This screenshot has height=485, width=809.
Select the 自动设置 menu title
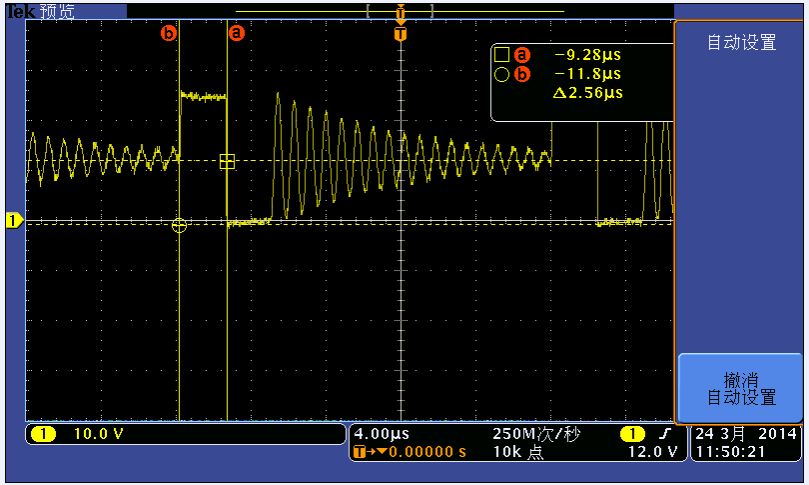(741, 42)
